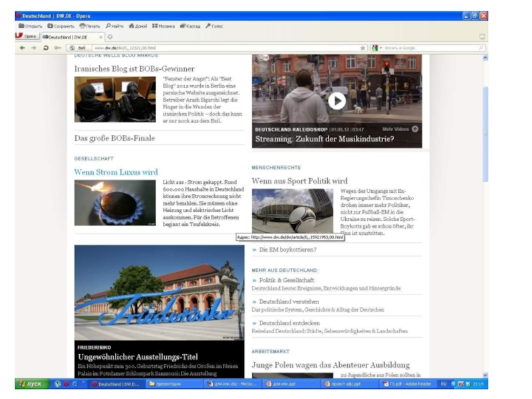This screenshot has height=399, width=532.
Task: Go back using the back arrow
Action: click(x=23, y=48)
